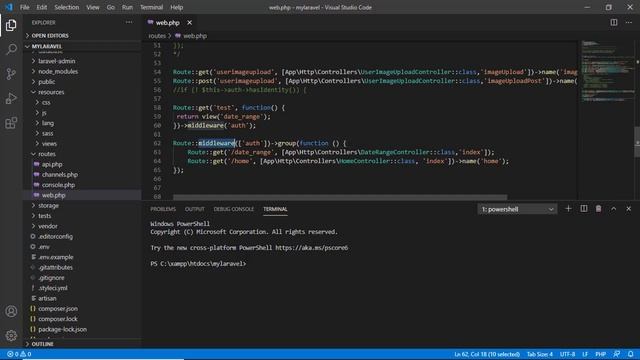The width and height of the screenshot is (640, 360).
Task: Open the Run and Debug view icon
Action: (11, 98)
